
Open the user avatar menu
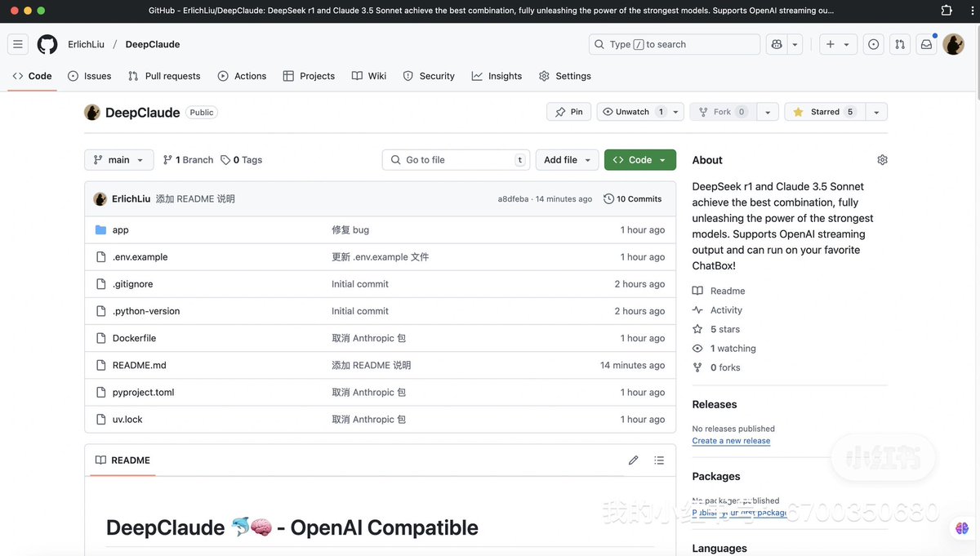(x=953, y=44)
